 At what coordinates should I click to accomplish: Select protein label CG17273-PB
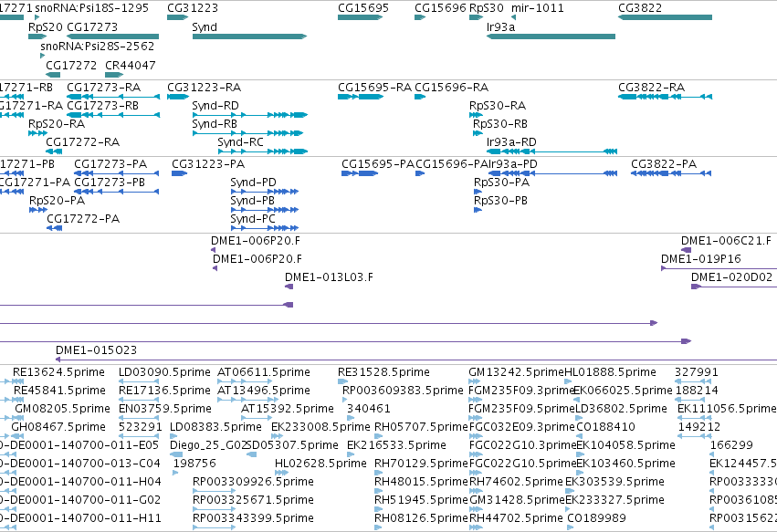110,183
